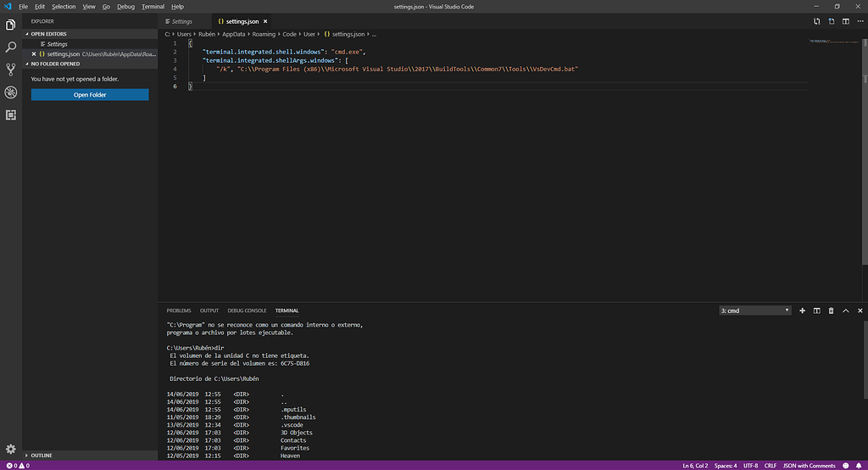Kill the terminal with trash icon
The width and height of the screenshot is (868, 470).
831,311
